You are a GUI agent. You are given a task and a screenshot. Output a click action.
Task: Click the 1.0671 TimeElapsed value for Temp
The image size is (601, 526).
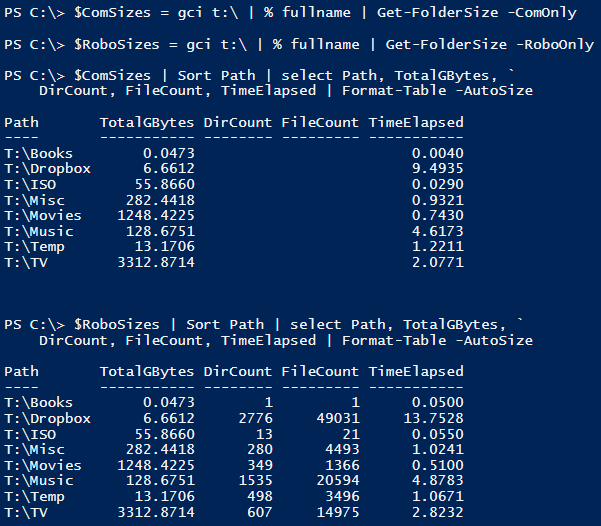tap(436, 495)
